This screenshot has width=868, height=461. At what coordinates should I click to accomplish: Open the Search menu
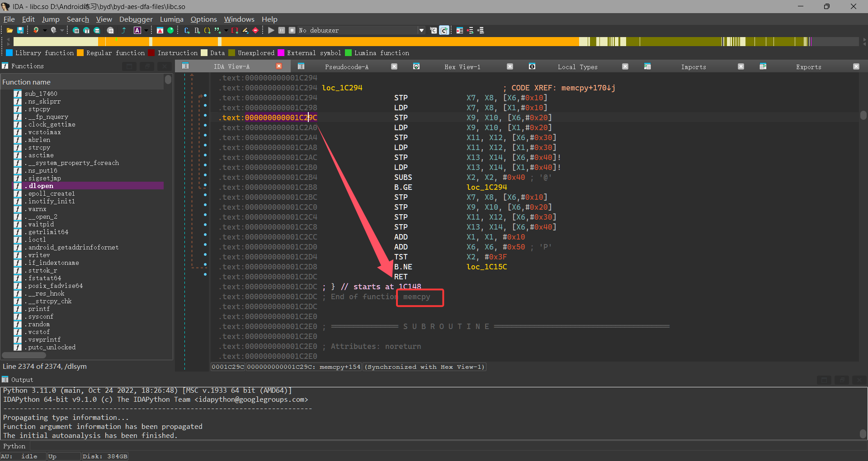78,19
